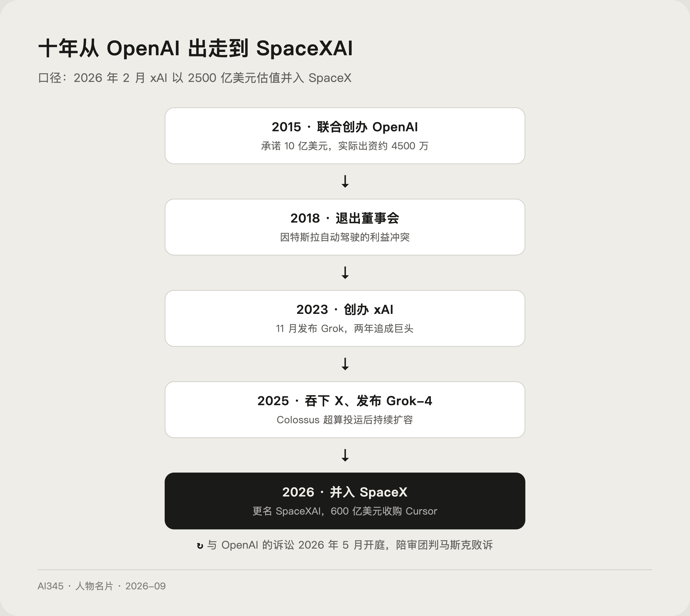Screen dimensions: 690x616
Task: Select the 2023 创办 xAI card
Action: 345,319
